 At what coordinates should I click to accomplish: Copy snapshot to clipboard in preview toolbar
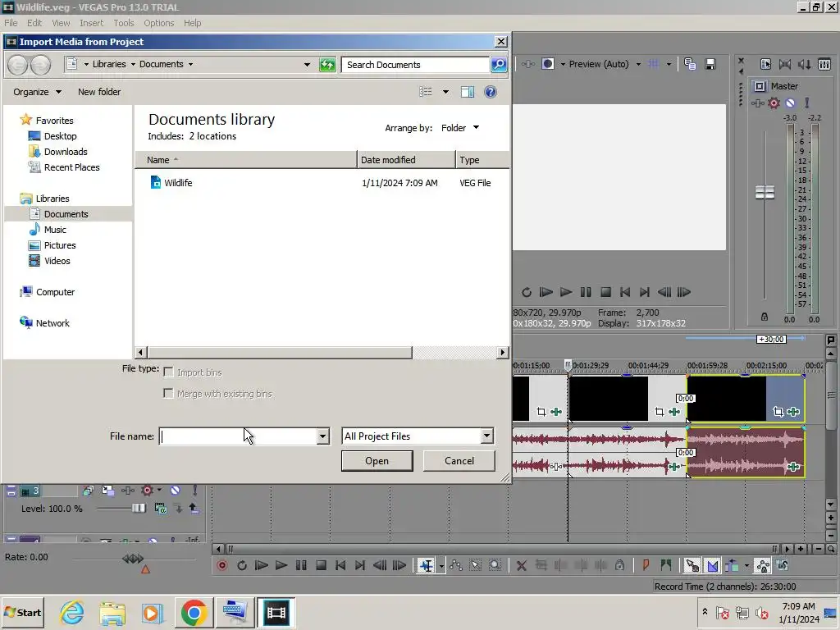pos(690,64)
